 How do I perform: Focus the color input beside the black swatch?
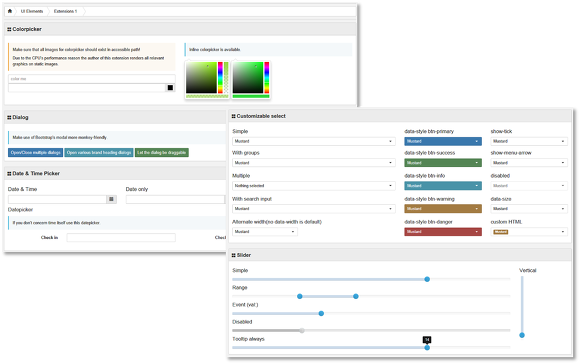coord(87,88)
